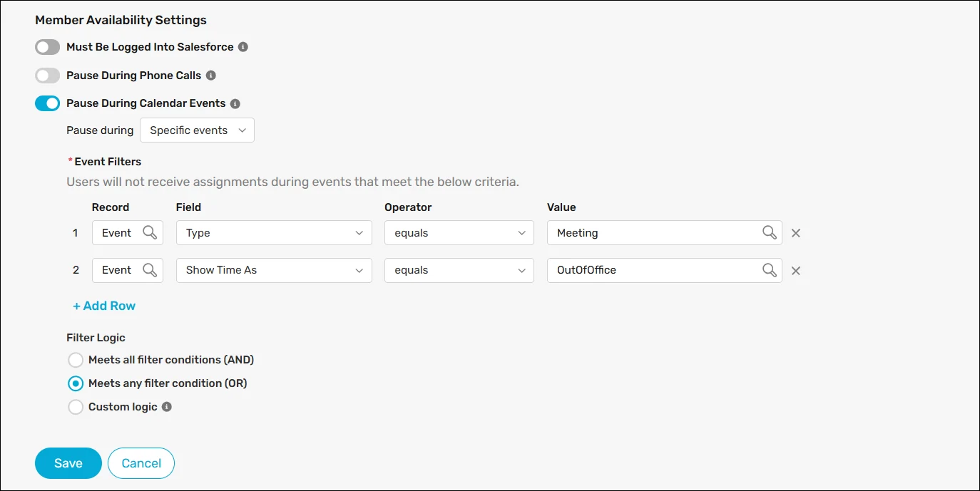Image resolution: width=980 pixels, height=491 pixels.
Task: Open info tooltip for Pause During Phone Calls
Action: pyautogui.click(x=211, y=76)
